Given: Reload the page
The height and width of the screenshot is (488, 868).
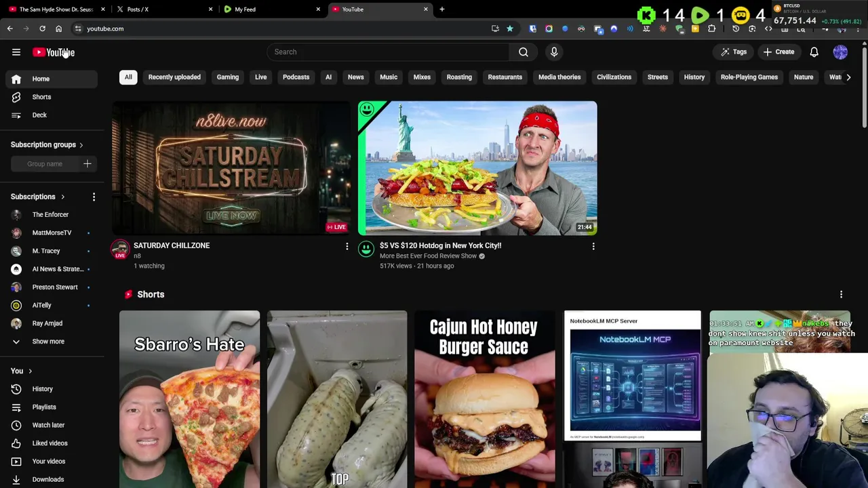Looking at the screenshot, I should click(42, 28).
